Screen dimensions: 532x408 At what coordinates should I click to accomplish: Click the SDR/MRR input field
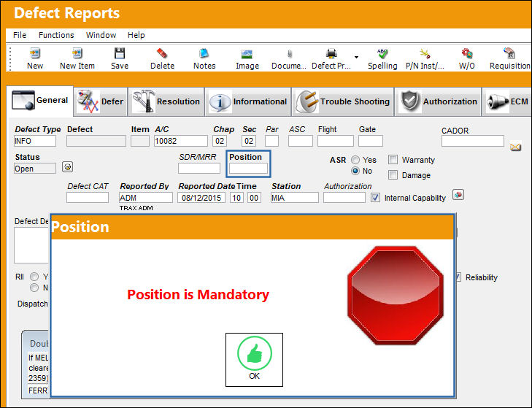click(199, 168)
